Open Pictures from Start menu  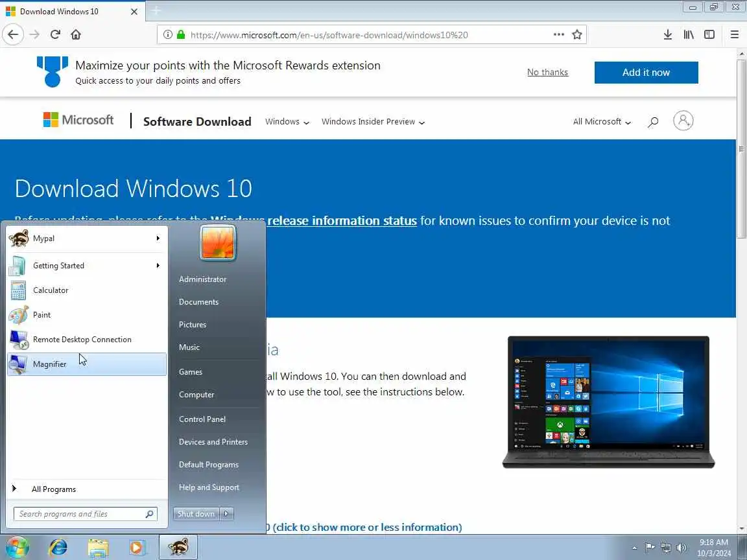[x=193, y=325]
